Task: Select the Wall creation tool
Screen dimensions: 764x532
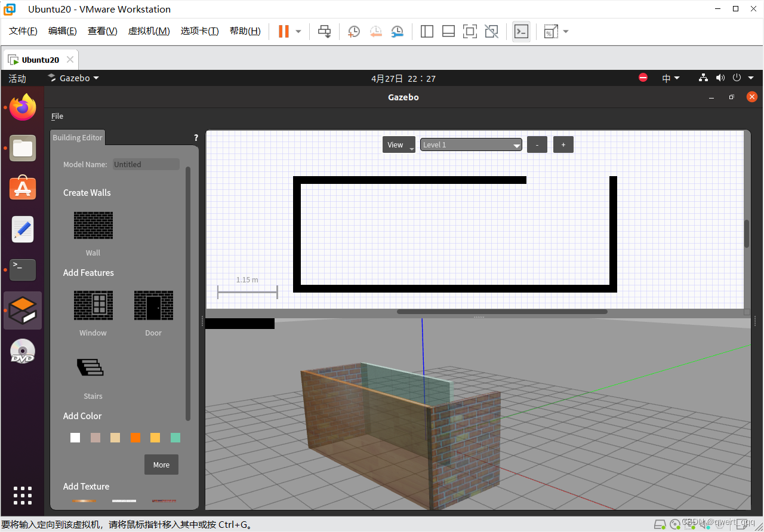Action: pyautogui.click(x=93, y=226)
